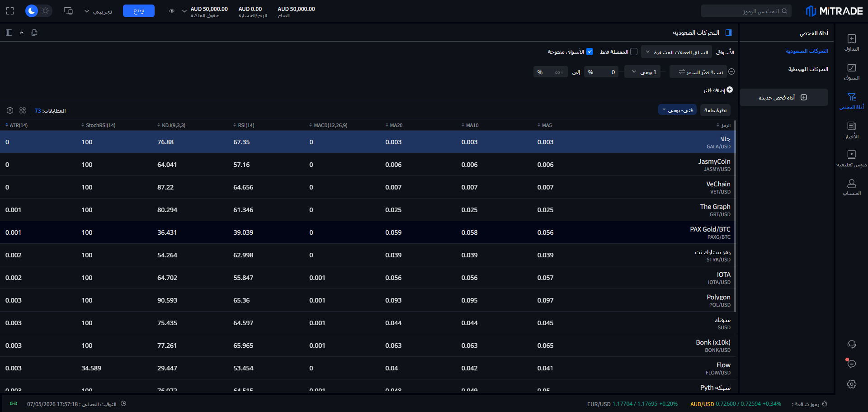Open the تجريبي demo account dropdown
The image size is (868, 412).
pyautogui.click(x=98, y=11)
